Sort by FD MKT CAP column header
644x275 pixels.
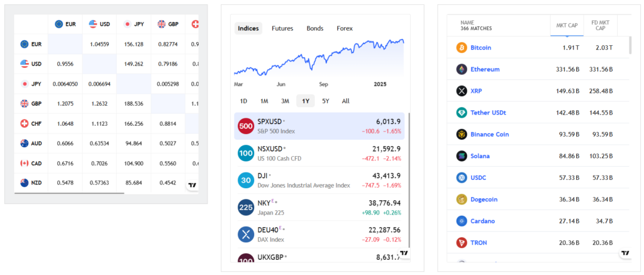coord(600,25)
